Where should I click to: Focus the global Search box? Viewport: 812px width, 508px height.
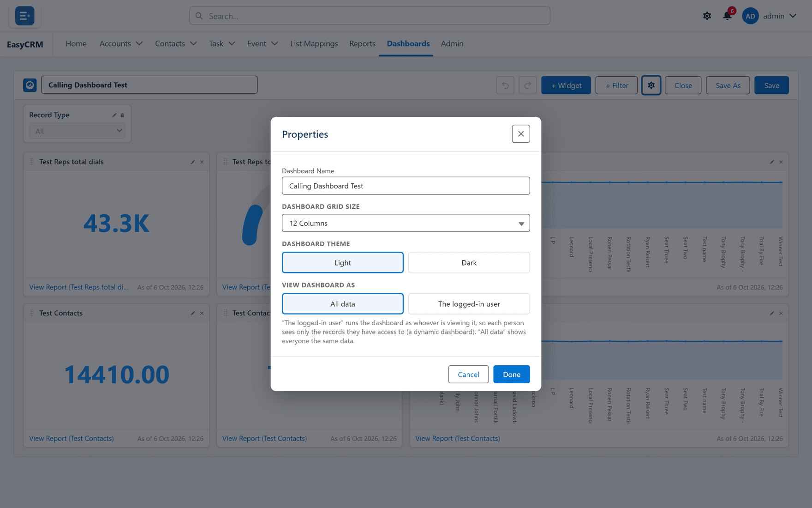coord(370,16)
